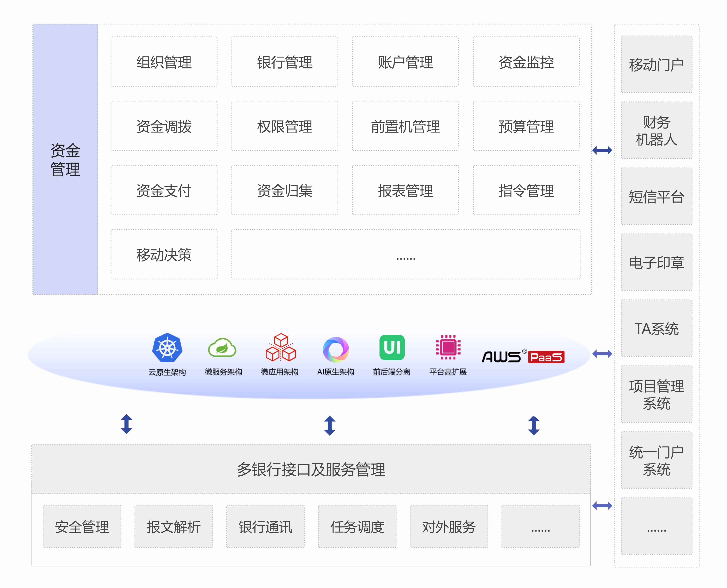
Task: Select the 前置机管理 box
Action: coord(405,126)
